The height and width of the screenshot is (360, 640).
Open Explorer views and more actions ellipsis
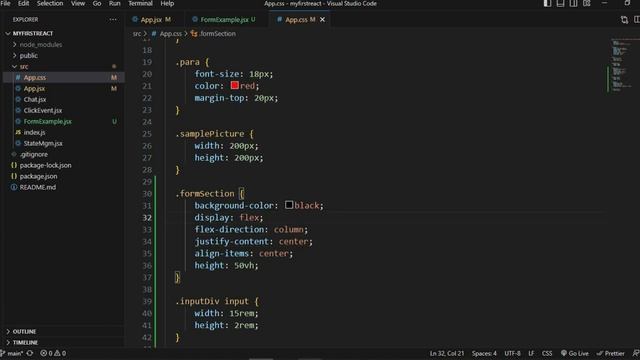(113, 20)
